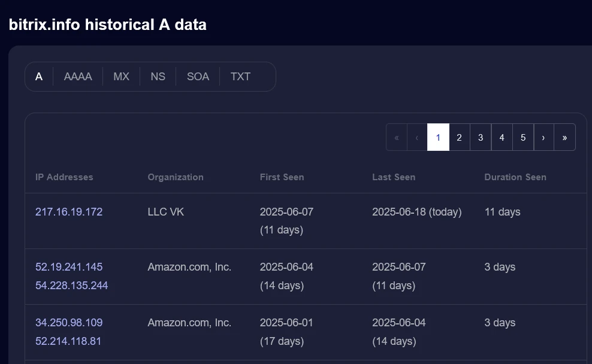Switch to the AAAA record tab
This screenshot has width=592, height=364.
tap(78, 77)
